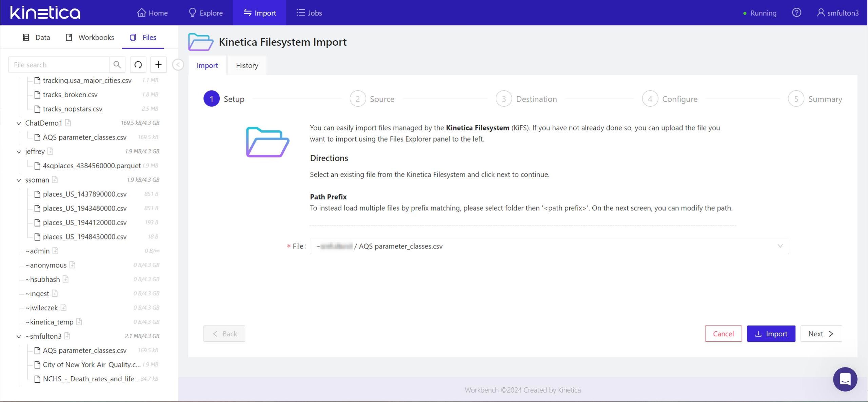The height and width of the screenshot is (402, 868).
Task: Collapse the ssoman folder
Action: pyautogui.click(x=19, y=180)
